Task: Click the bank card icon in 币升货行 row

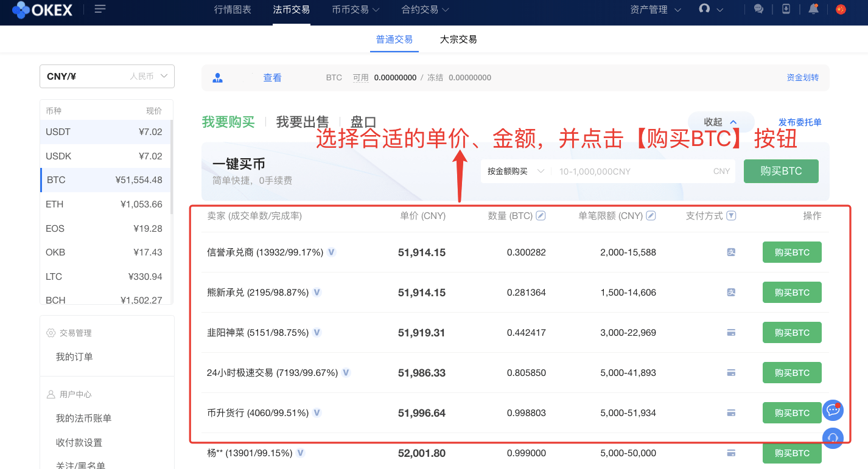Action: click(x=732, y=412)
